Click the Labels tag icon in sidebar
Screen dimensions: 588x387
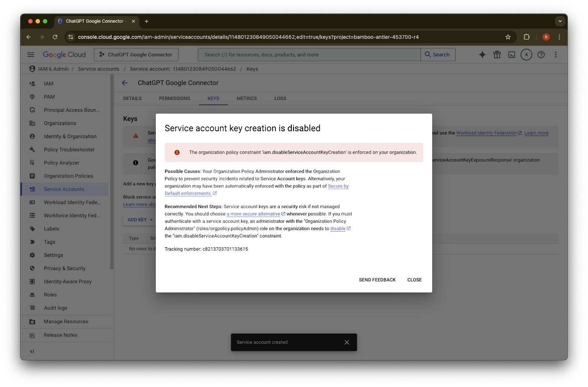coord(32,229)
